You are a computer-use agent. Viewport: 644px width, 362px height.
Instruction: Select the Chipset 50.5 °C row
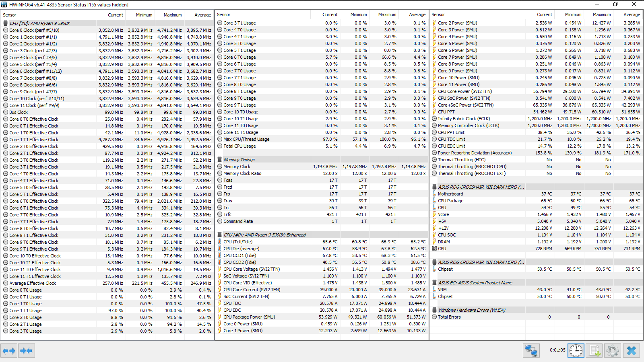point(536,269)
